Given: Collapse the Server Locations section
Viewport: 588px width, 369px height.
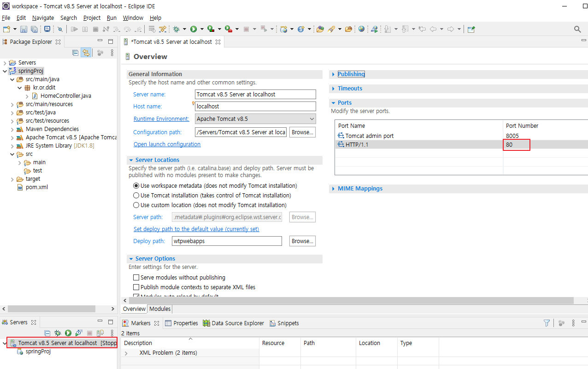Looking at the screenshot, I should [131, 160].
